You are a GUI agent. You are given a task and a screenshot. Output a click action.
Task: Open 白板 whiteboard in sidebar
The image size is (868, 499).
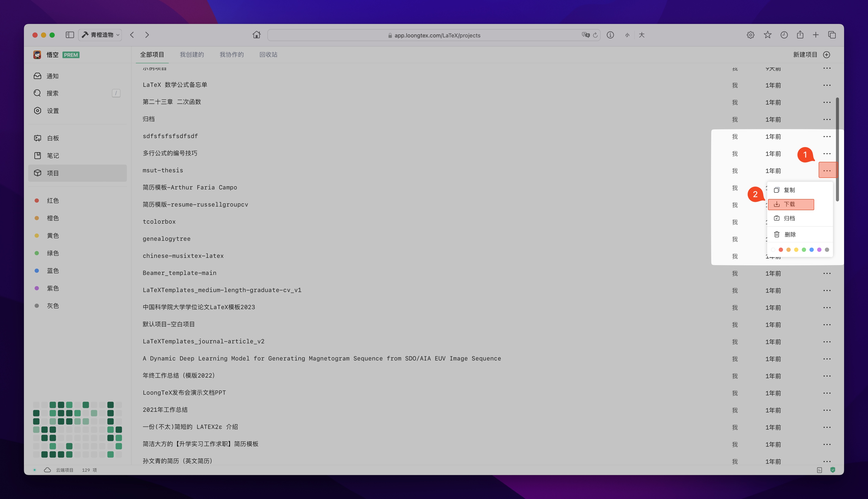(x=77, y=138)
